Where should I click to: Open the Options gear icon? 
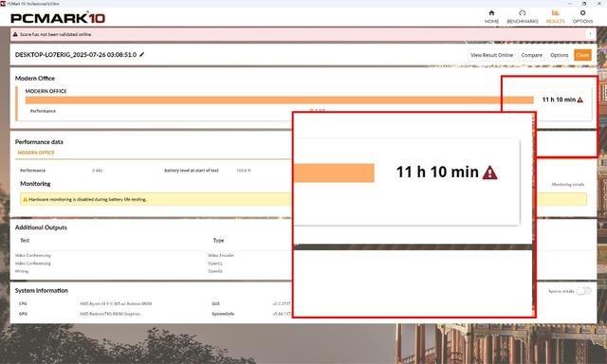pyautogui.click(x=582, y=12)
